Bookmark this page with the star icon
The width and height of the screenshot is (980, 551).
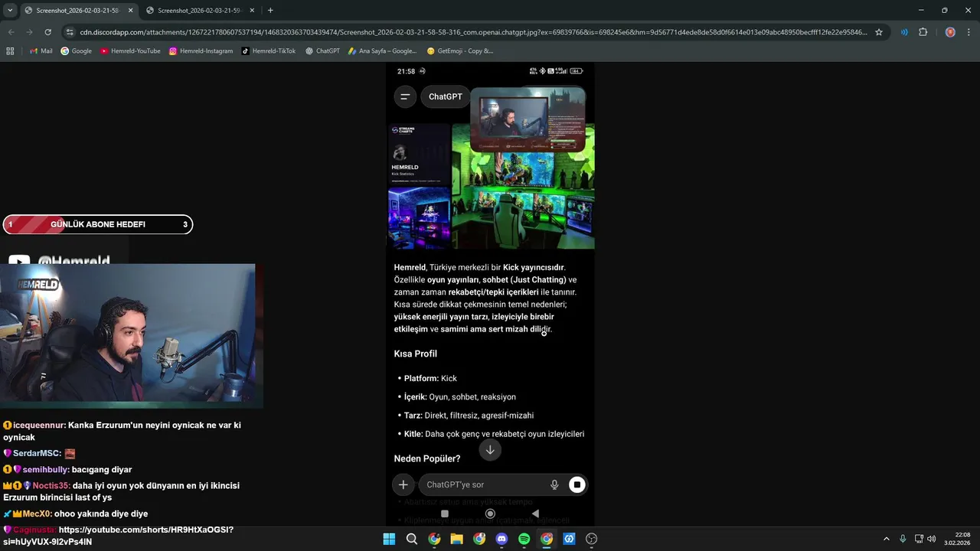click(x=879, y=32)
